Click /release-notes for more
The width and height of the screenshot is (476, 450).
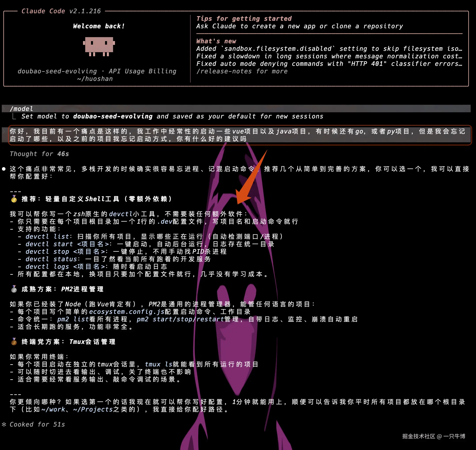pos(242,71)
